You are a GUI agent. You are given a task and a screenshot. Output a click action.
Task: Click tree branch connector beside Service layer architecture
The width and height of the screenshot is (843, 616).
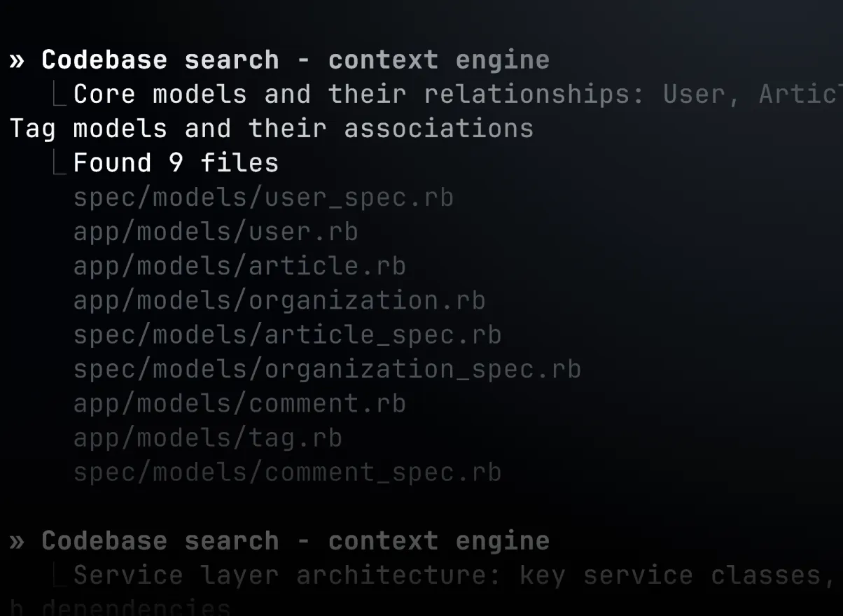pyautogui.click(x=60, y=576)
